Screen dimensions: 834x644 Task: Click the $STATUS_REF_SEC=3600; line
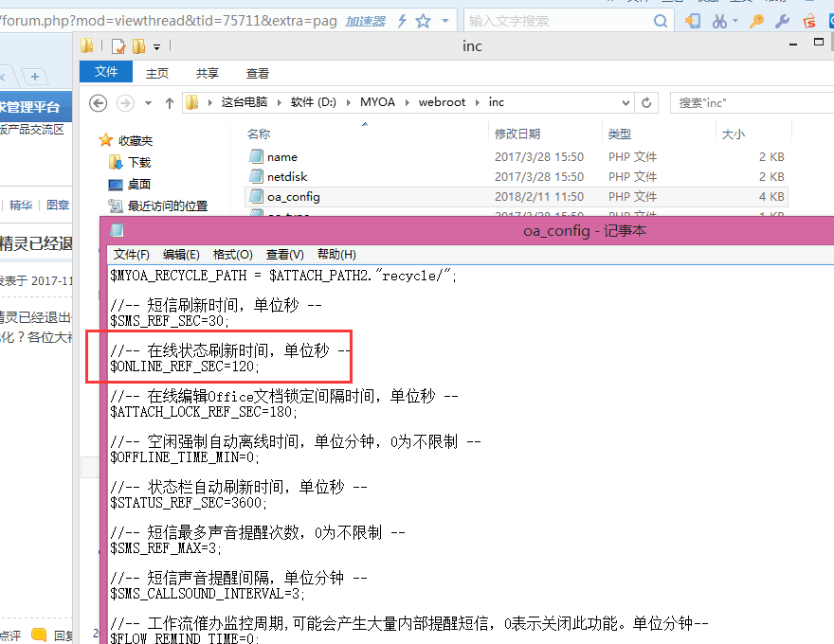click(189, 503)
